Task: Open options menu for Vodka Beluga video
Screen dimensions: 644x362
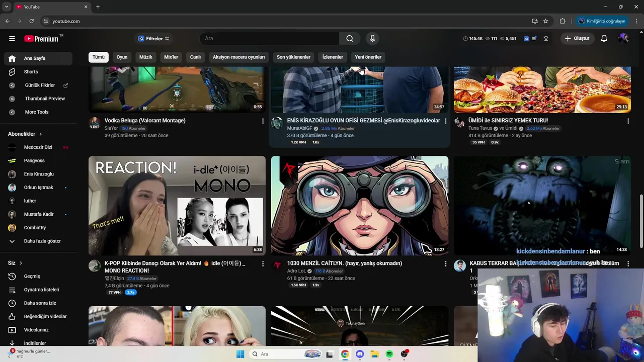Action: tap(263, 121)
